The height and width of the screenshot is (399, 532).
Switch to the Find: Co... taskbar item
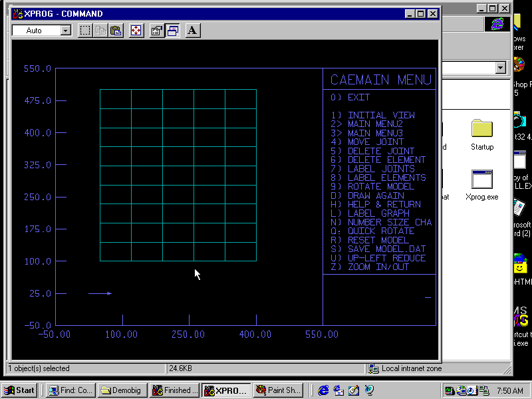pyautogui.click(x=71, y=390)
